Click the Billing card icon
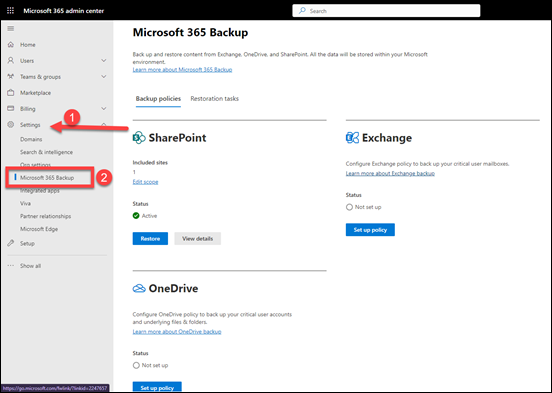Image resolution: width=552 pixels, height=393 pixels. point(11,108)
